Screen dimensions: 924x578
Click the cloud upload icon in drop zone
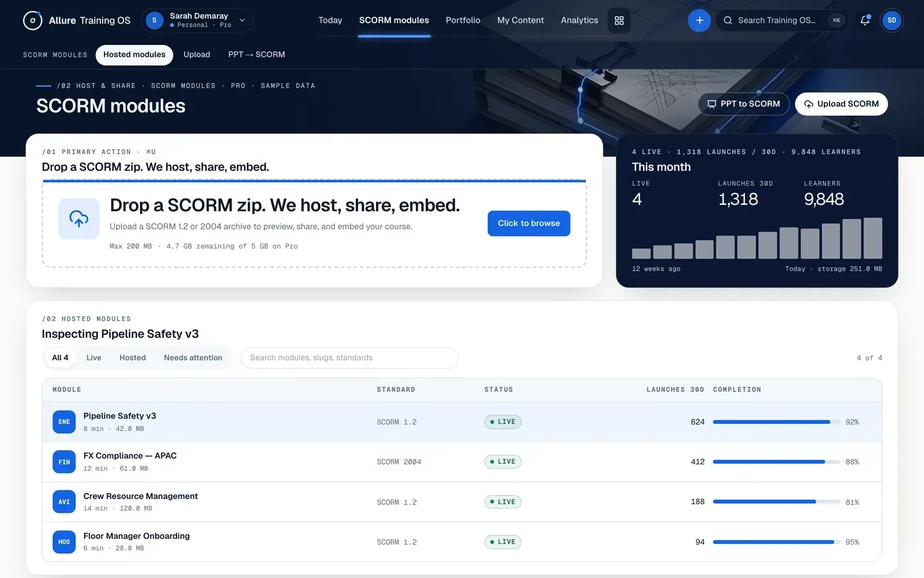[x=79, y=219]
